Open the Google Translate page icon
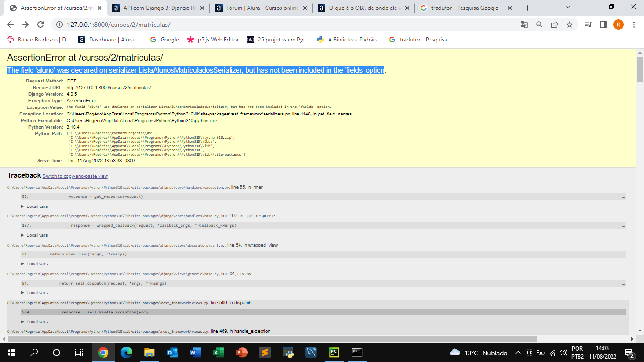This screenshot has height=362, width=644. tap(524, 25)
